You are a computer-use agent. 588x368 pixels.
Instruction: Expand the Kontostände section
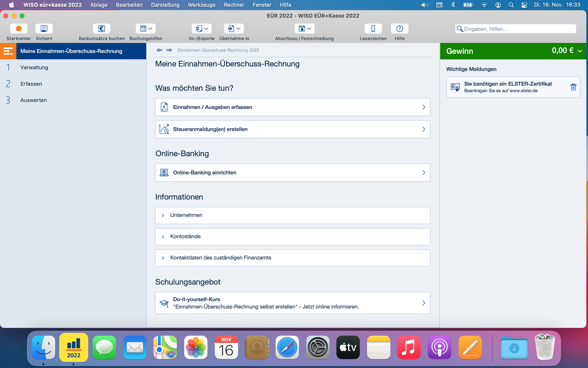(293, 237)
